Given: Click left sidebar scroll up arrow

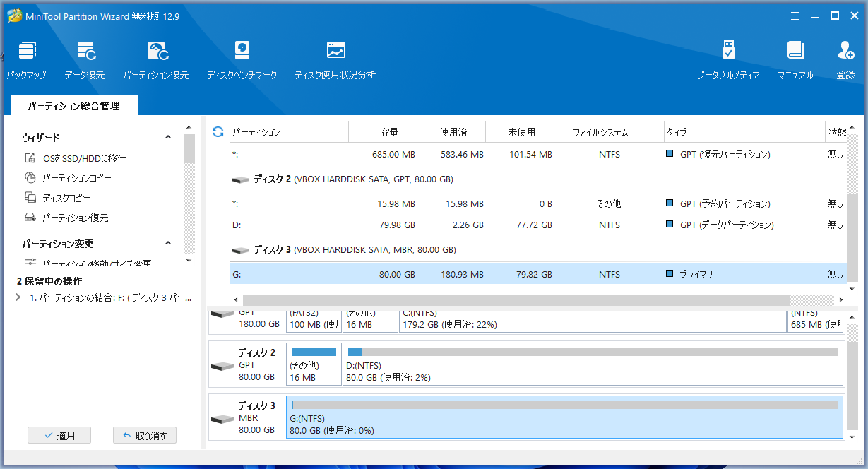Looking at the screenshot, I should pos(189,127).
